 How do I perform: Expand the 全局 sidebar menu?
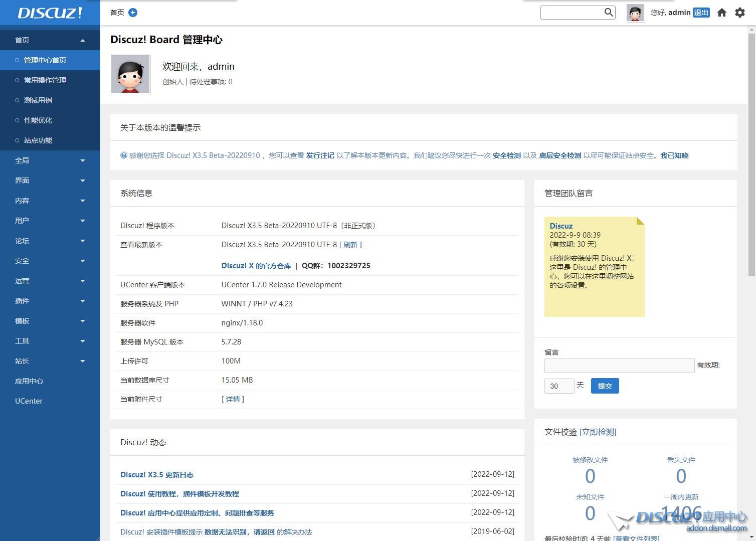[50, 160]
